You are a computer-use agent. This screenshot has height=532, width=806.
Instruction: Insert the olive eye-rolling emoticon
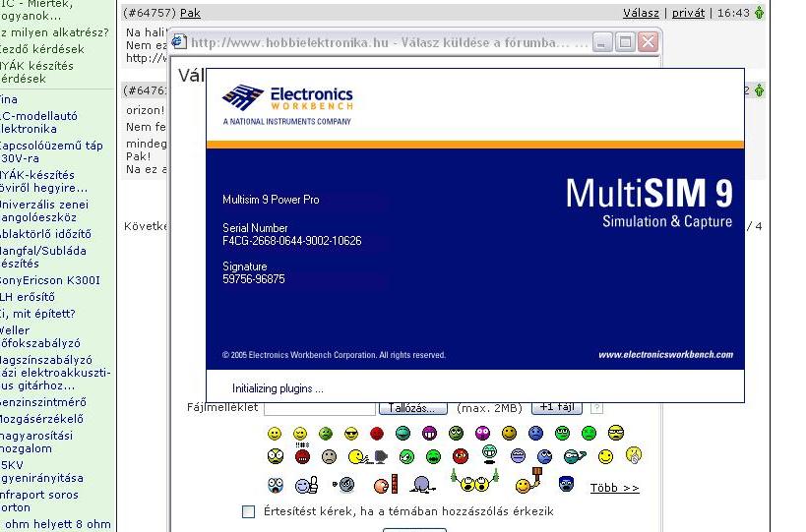tap(456, 434)
